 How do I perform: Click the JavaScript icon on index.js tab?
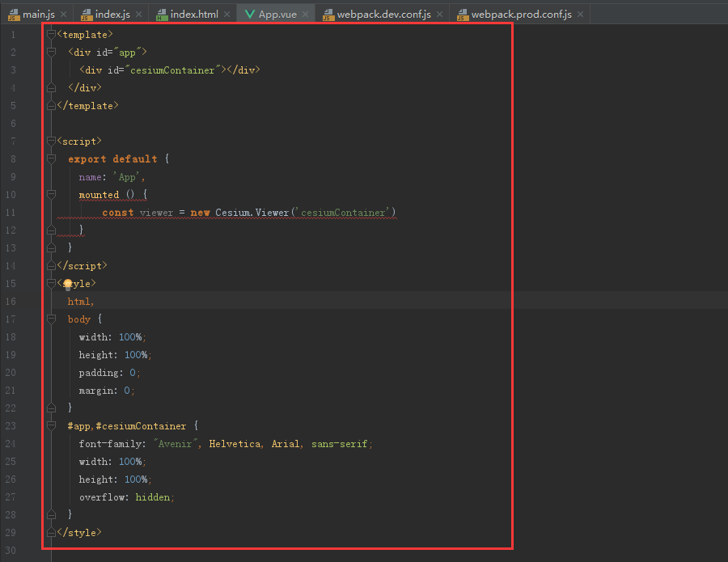(x=86, y=14)
